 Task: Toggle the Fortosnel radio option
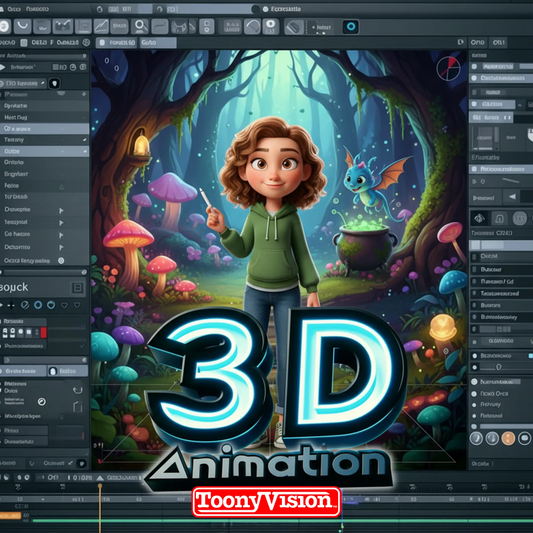474,416
